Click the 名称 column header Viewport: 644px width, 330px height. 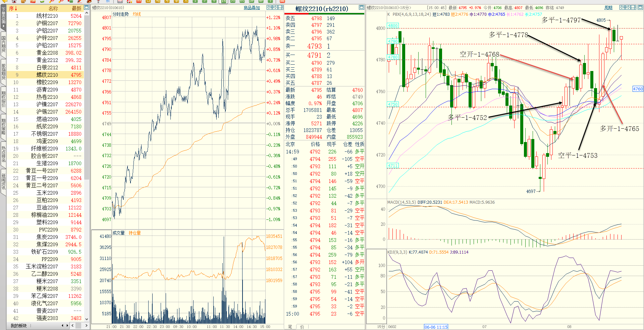[53, 8]
